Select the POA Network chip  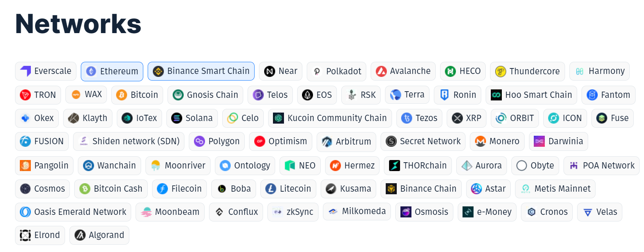coord(601,166)
